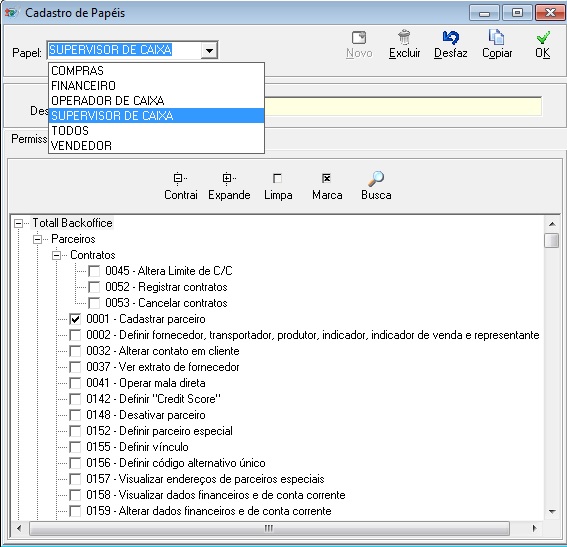Image resolution: width=567 pixels, height=547 pixels.
Task: Minimize the Cadastro de Papéis window
Action: pos(484,13)
